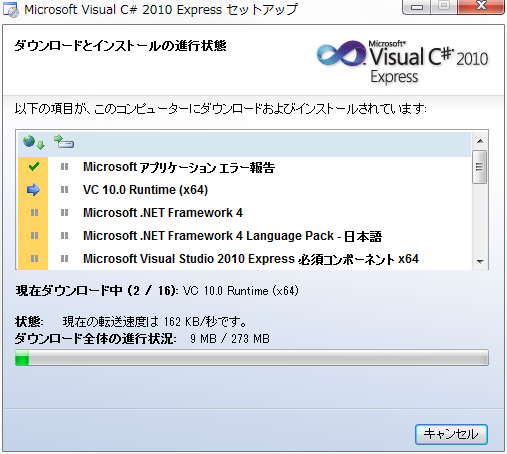Viewport: 507px width, 454px height.
Task: Click install pause icon for Visual Studio 2010 Express 必須コンポーネント
Action: pyautogui.click(x=65, y=259)
